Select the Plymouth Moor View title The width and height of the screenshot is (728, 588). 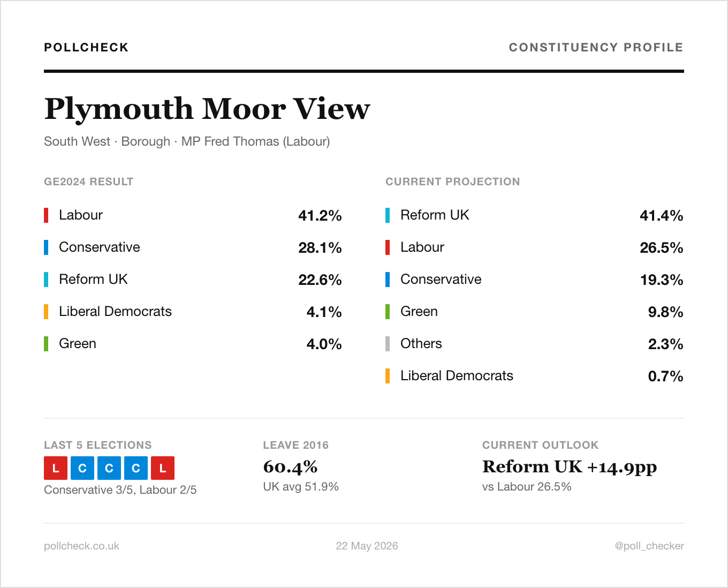[207, 109]
